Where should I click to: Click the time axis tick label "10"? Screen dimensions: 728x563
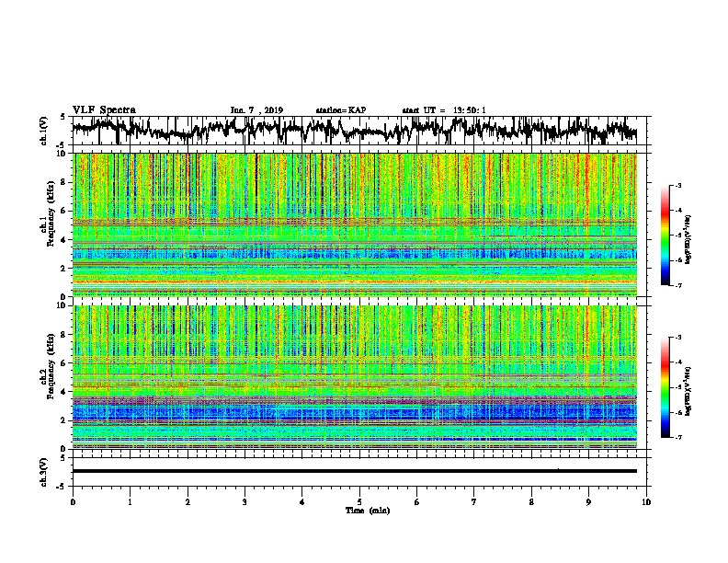(x=646, y=502)
